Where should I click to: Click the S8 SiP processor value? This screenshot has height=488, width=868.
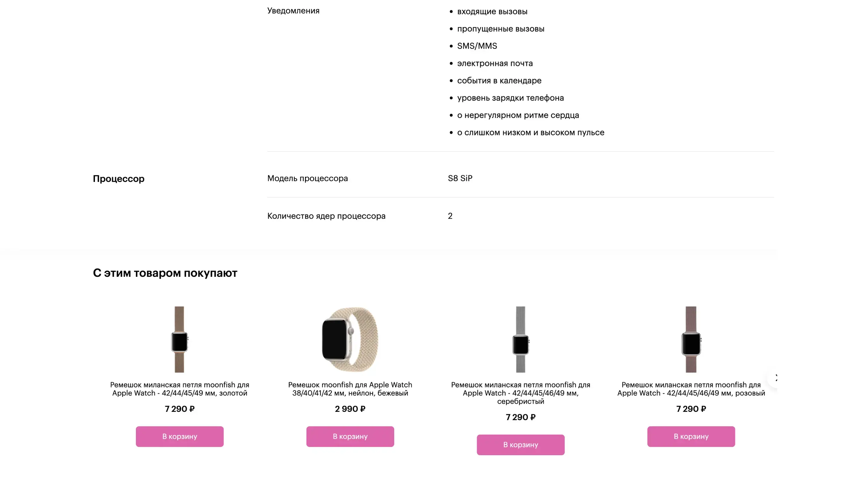pos(460,178)
